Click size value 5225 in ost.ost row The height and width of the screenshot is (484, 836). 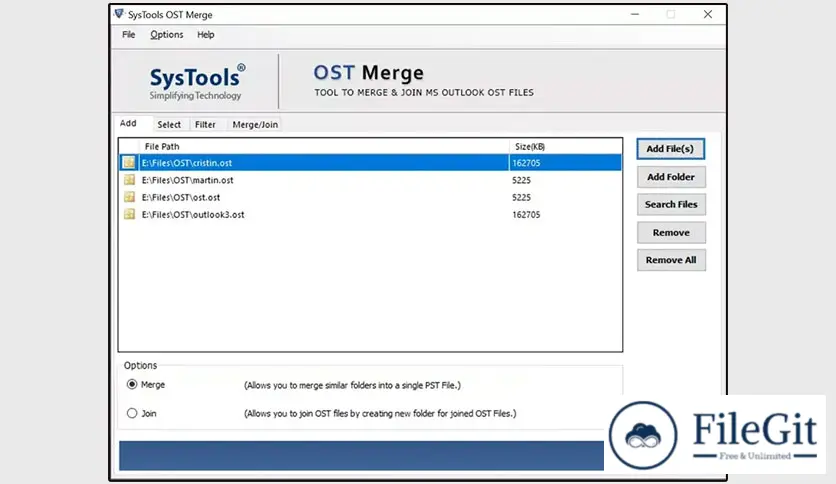521,197
